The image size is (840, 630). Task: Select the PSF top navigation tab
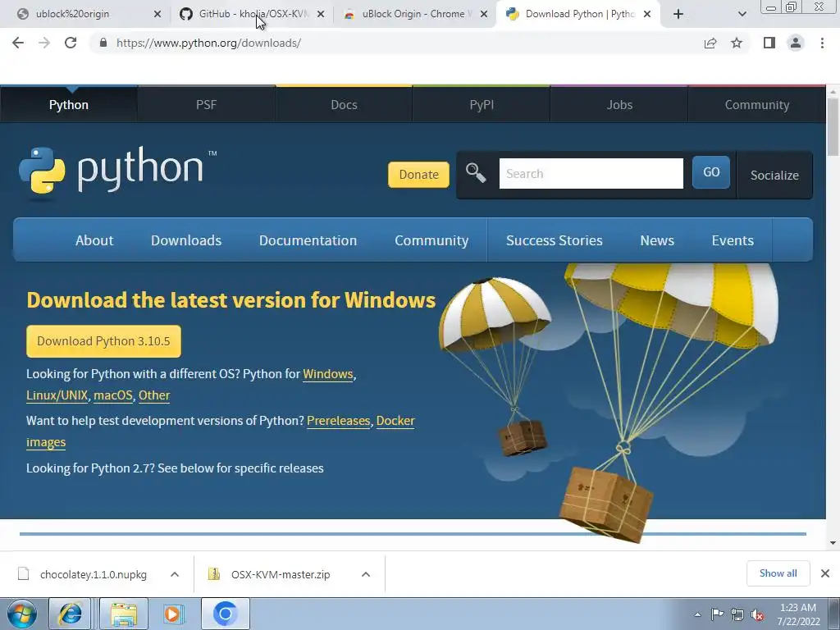pyautogui.click(x=206, y=104)
